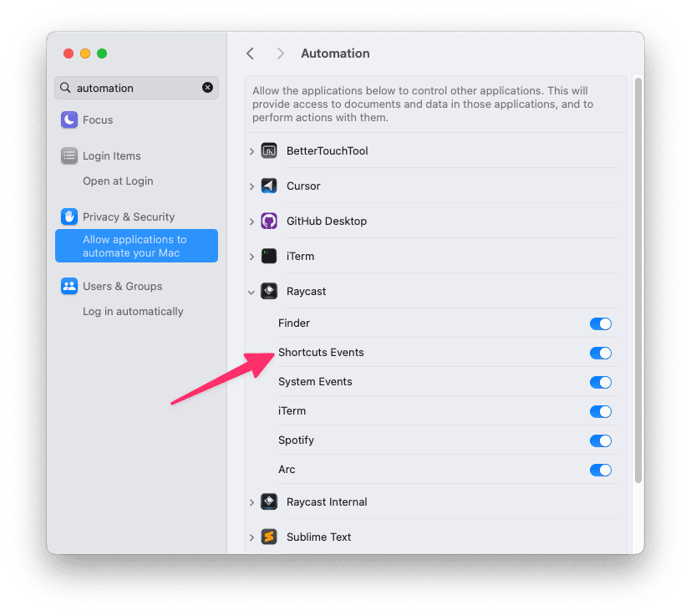Disable Finder automation for Raycast
The height and width of the screenshot is (616, 691).
(x=600, y=323)
